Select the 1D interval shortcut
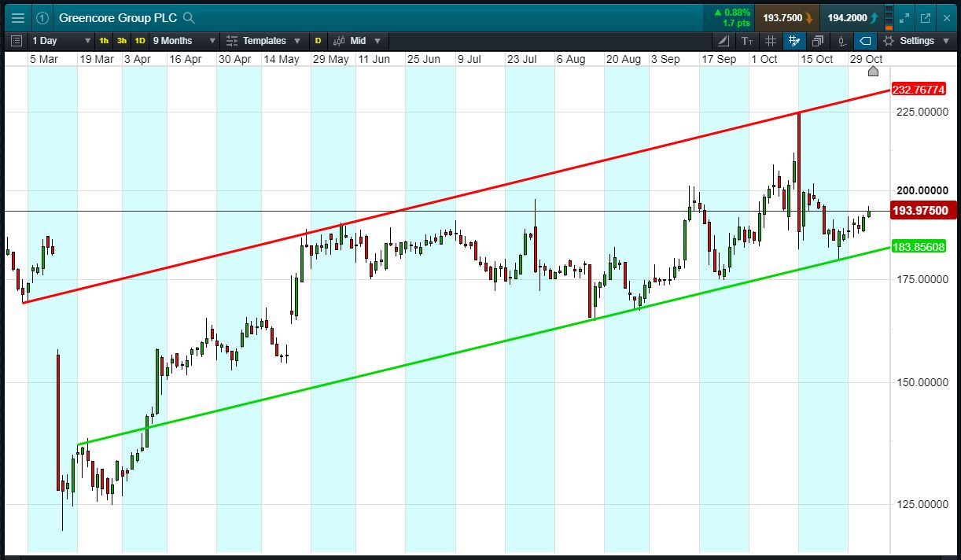This screenshot has width=961, height=560. pos(140,41)
